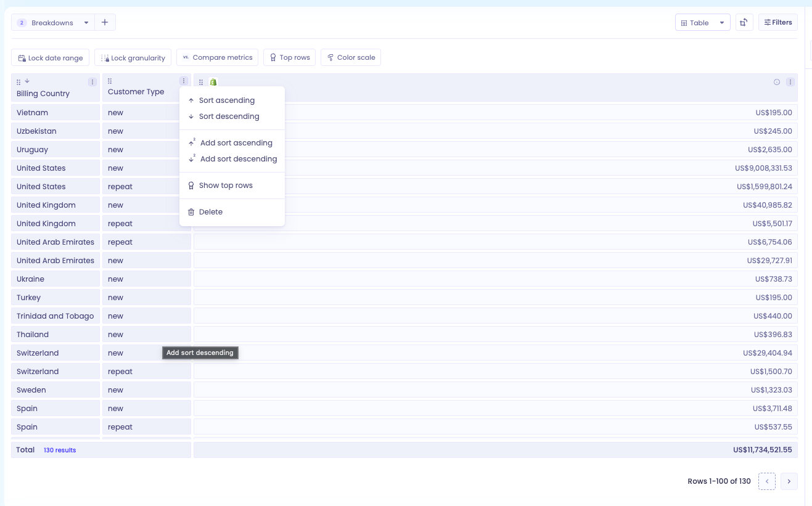This screenshot has height=506, width=812.
Task: Click the info icon in metric column header
Action: pos(777,82)
